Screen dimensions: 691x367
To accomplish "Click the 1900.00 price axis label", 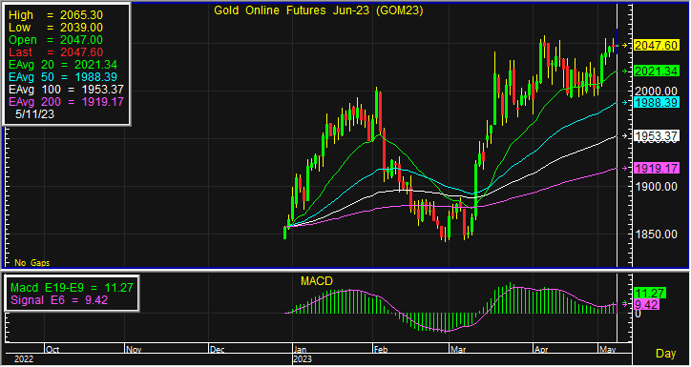I will pyautogui.click(x=656, y=186).
